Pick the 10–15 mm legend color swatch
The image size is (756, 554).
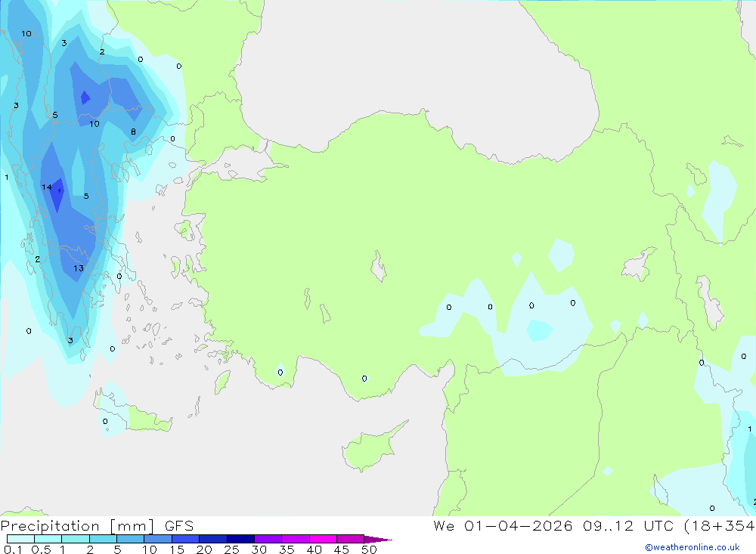(x=158, y=539)
